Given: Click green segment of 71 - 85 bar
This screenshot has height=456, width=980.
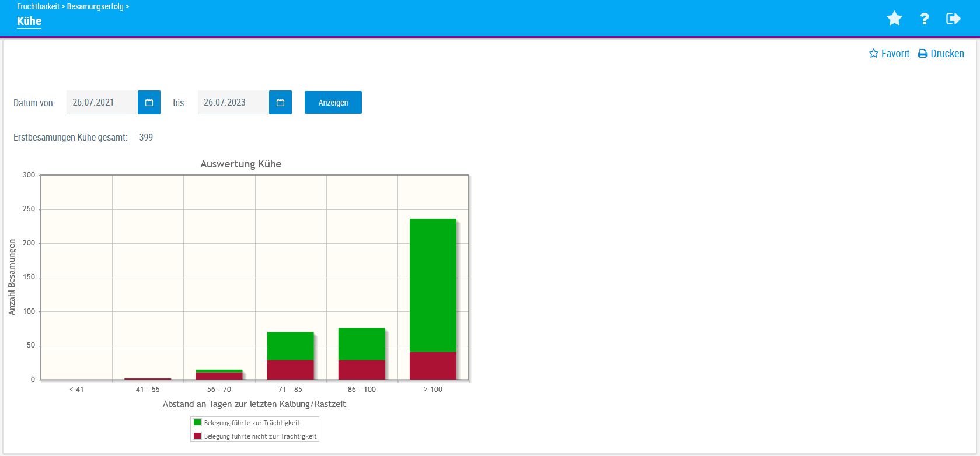Looking at the screenshot, I should (x=290, y=346).
